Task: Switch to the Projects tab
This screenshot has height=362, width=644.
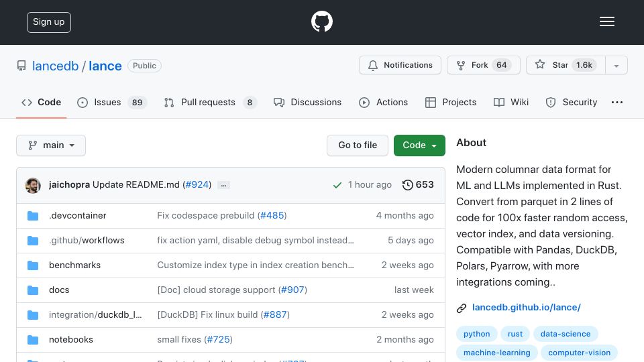Action: click(451, 102)
